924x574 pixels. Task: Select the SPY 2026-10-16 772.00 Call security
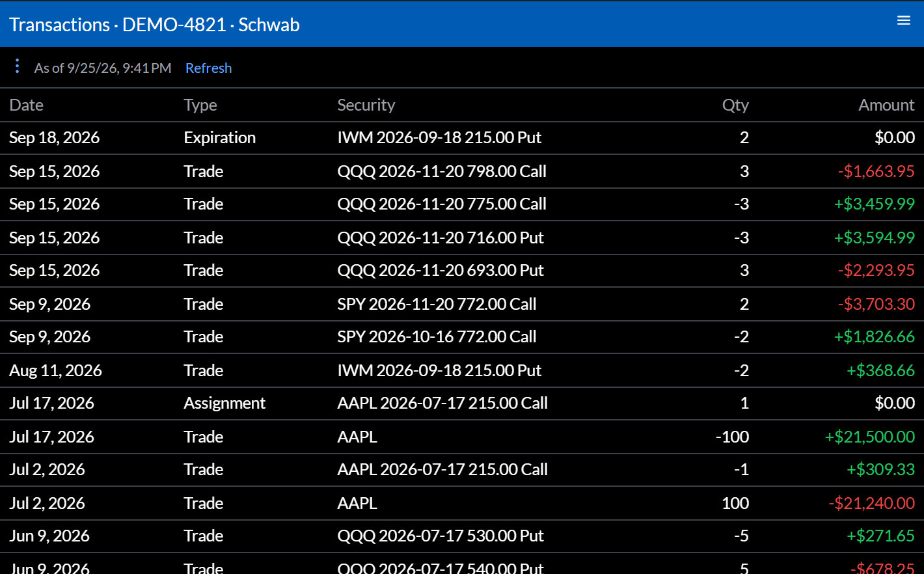437,336
